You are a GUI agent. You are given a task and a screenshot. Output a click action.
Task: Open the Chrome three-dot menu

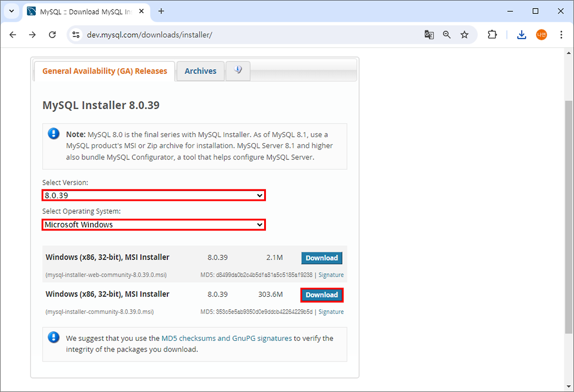tap(561, 35)
